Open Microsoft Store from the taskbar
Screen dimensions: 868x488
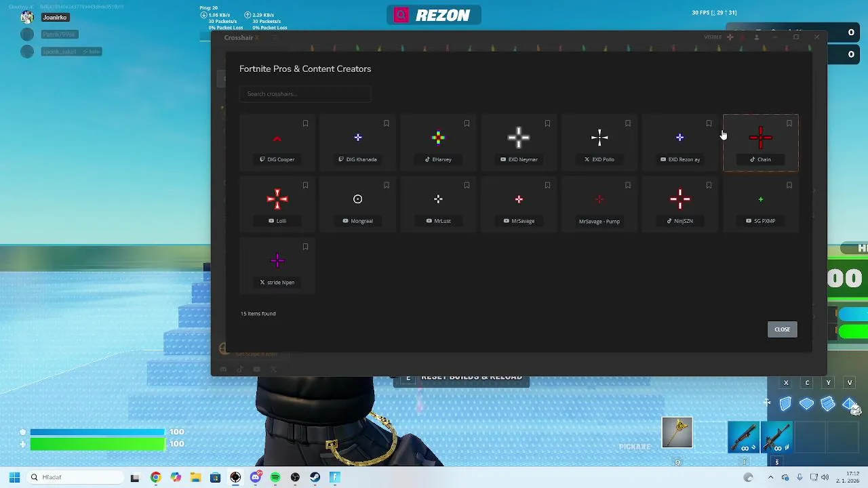pos(215,477)
